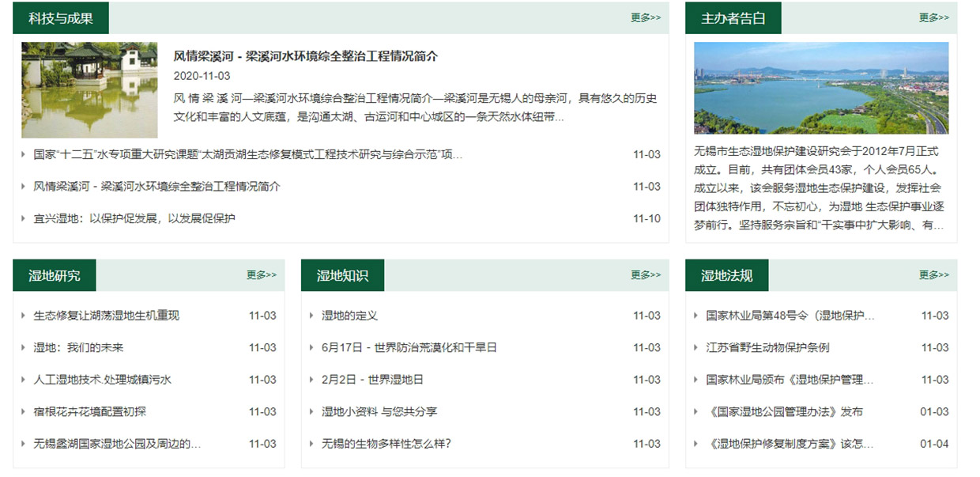Click the garden pavilion thumbnail image
Image resolution: width=980 pixels, height=477 pixels.
(89, 92)
